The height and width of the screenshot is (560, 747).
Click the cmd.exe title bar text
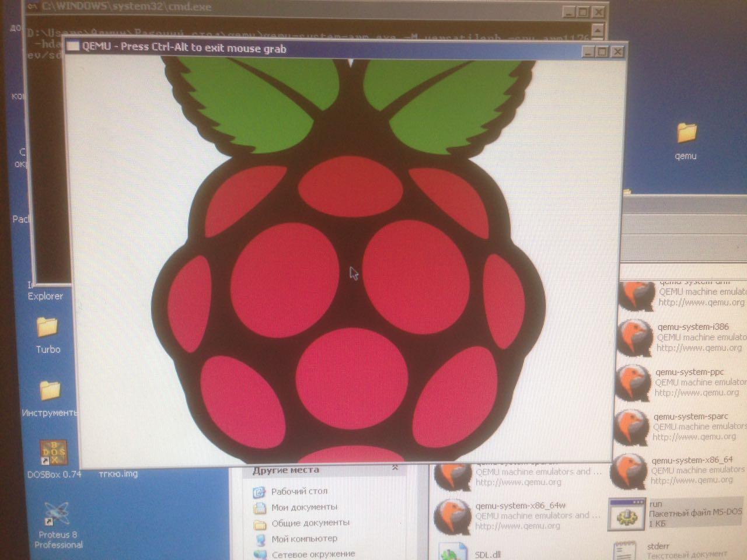coord(127,7)
